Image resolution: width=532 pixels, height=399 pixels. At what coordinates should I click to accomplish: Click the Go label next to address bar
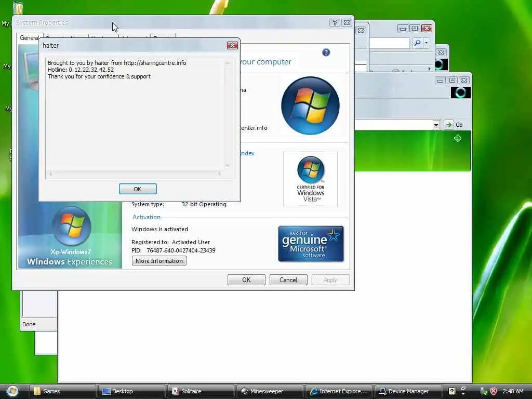tap(459, 125)
